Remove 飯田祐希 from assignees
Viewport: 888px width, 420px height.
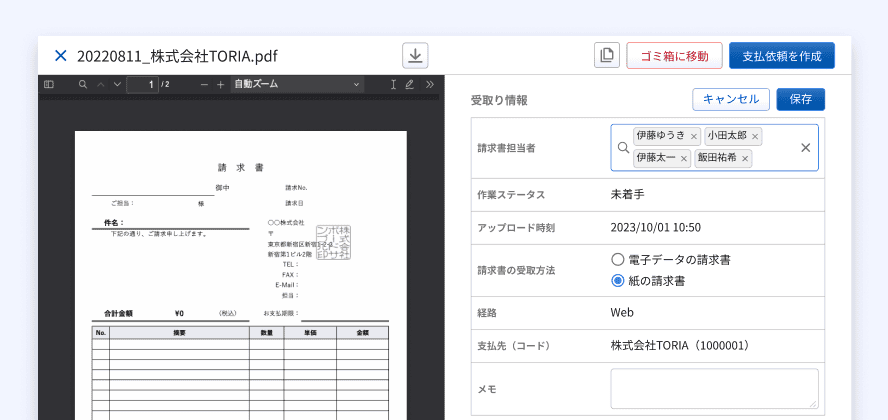pos(745,158)
